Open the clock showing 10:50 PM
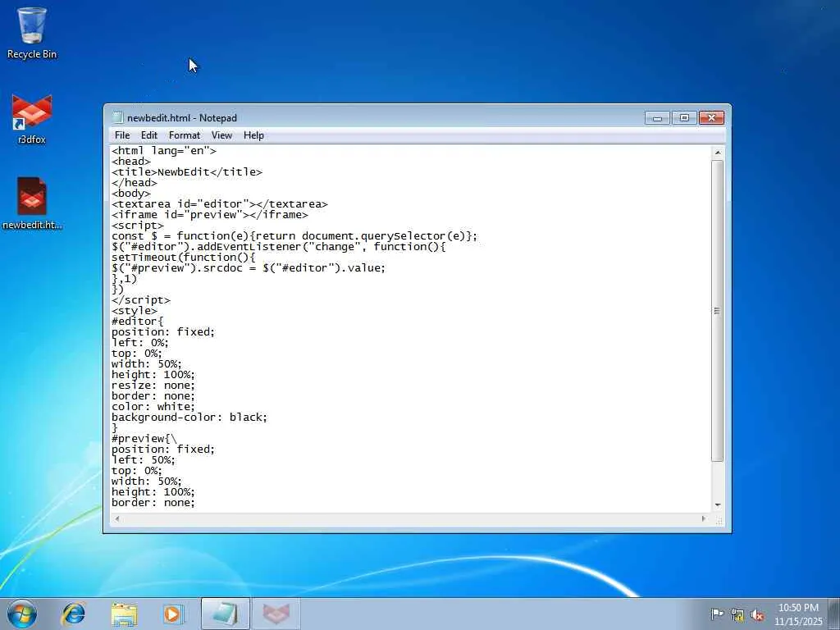 point(798,614)
